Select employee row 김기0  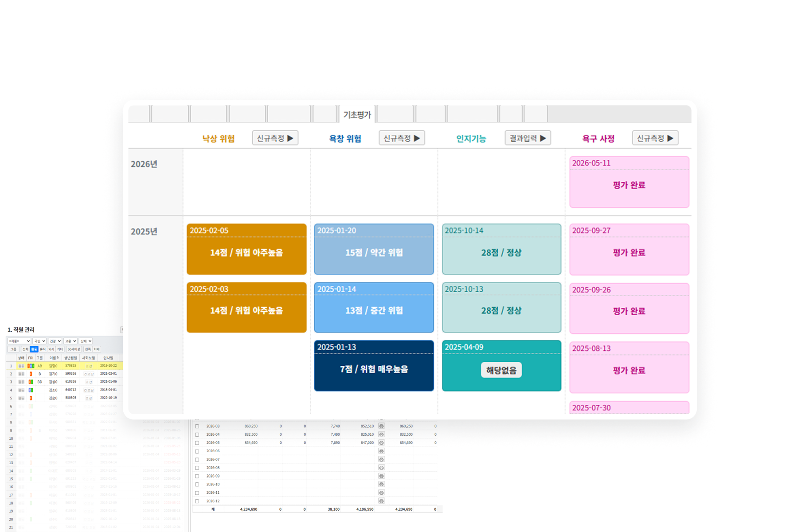[x=64, y=374]
